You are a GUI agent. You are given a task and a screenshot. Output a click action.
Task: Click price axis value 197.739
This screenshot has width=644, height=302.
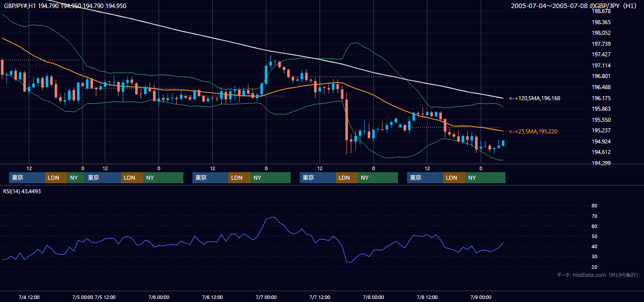coord(601,44)
